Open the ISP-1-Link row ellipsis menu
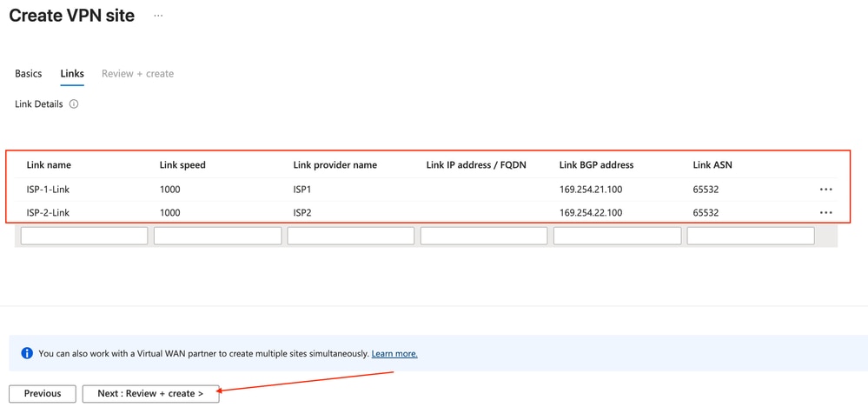The width and height of the screenshot is (868, 414). point(826,190)
